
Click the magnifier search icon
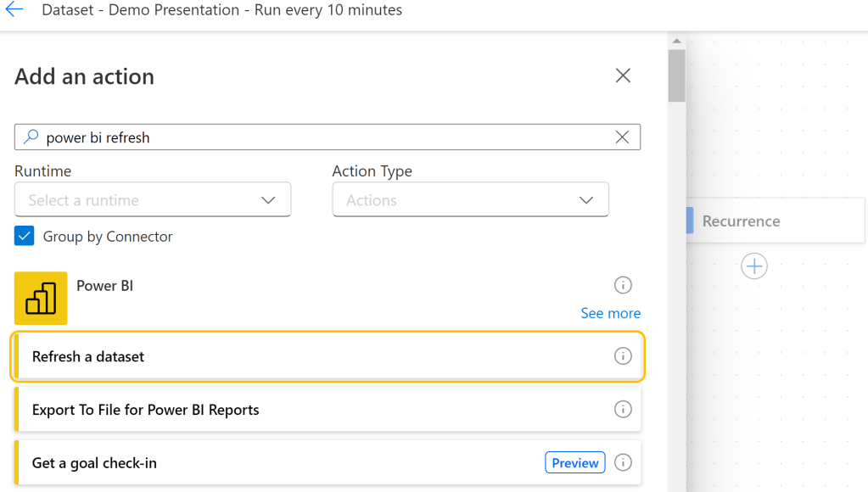31,137
